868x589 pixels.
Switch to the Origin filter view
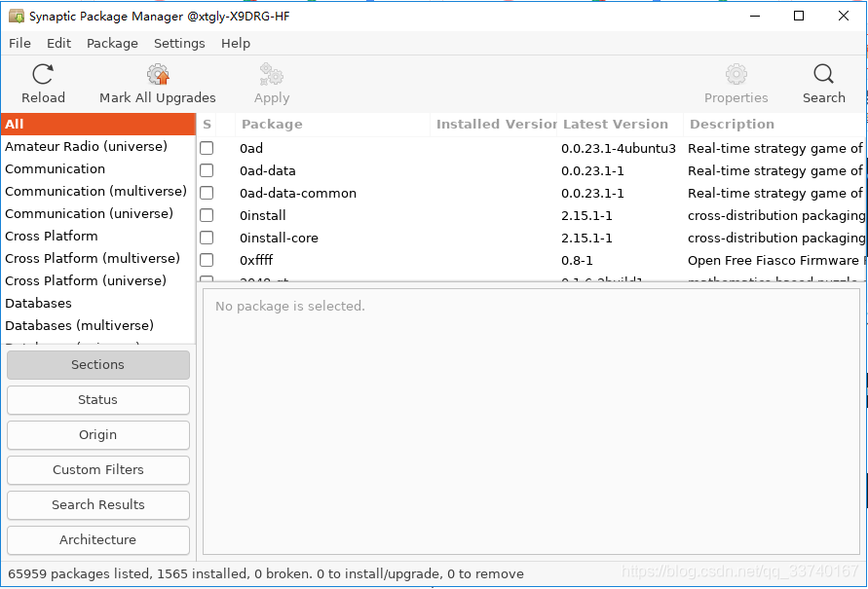pyautogui.click(x=98, y=435)
